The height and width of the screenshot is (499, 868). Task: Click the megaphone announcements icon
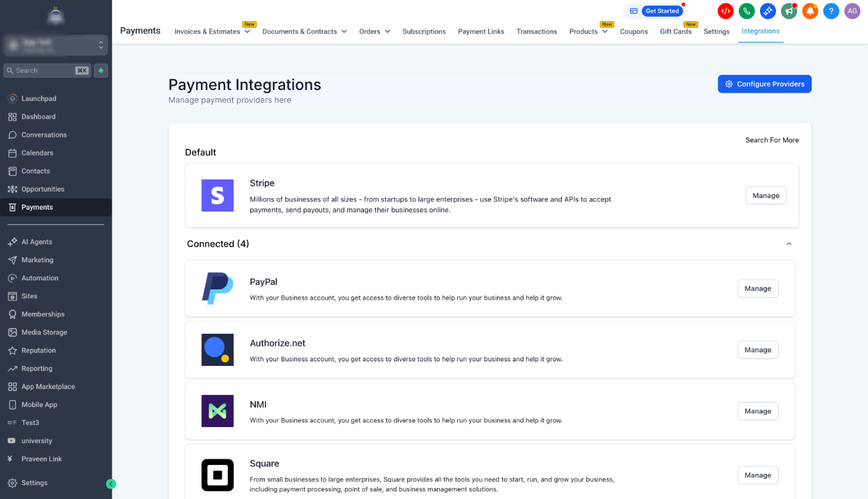tap(789, 11)
